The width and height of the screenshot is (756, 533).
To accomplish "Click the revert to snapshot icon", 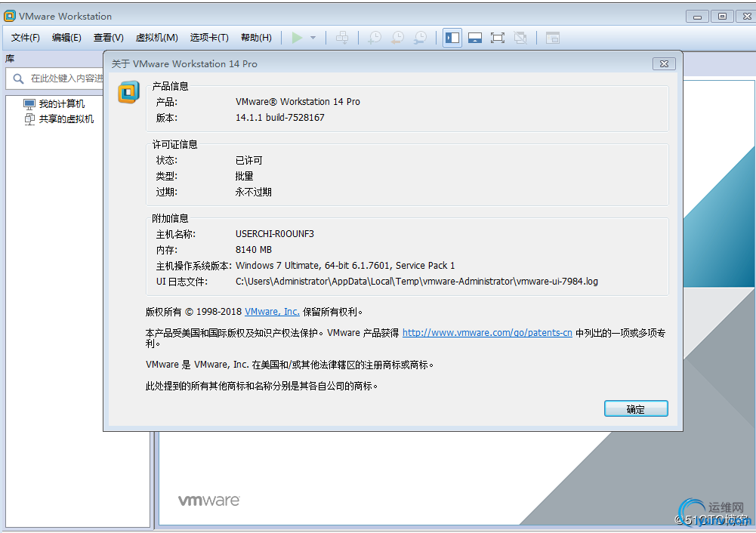I will tap(398, 38).
